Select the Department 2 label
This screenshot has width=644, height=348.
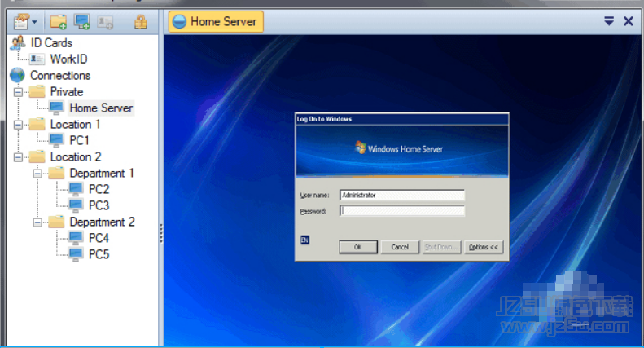pos(102,222)
